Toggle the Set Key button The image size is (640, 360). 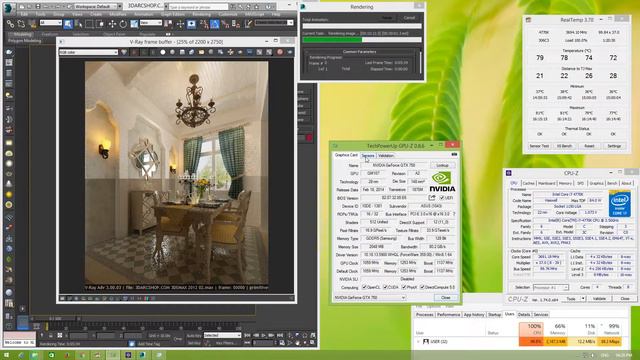point(194,343)
